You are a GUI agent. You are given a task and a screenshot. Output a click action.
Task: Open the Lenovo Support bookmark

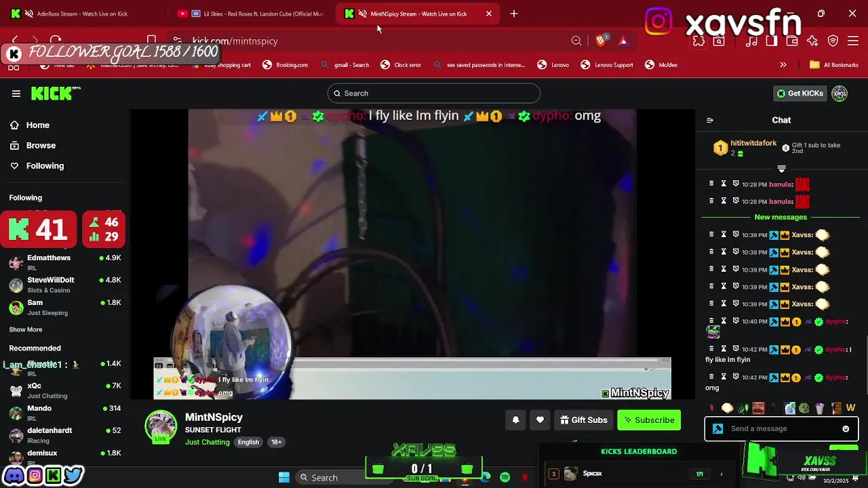607,65
